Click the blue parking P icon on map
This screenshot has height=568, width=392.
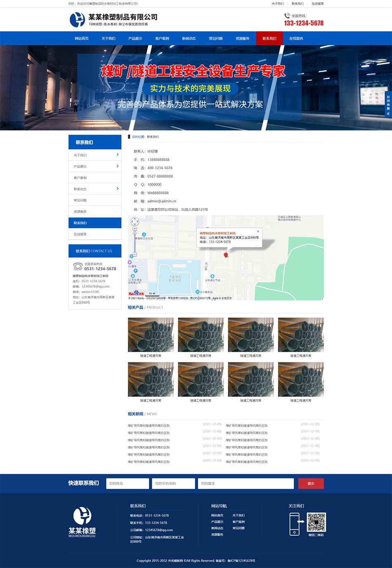(x=135, y=271)
